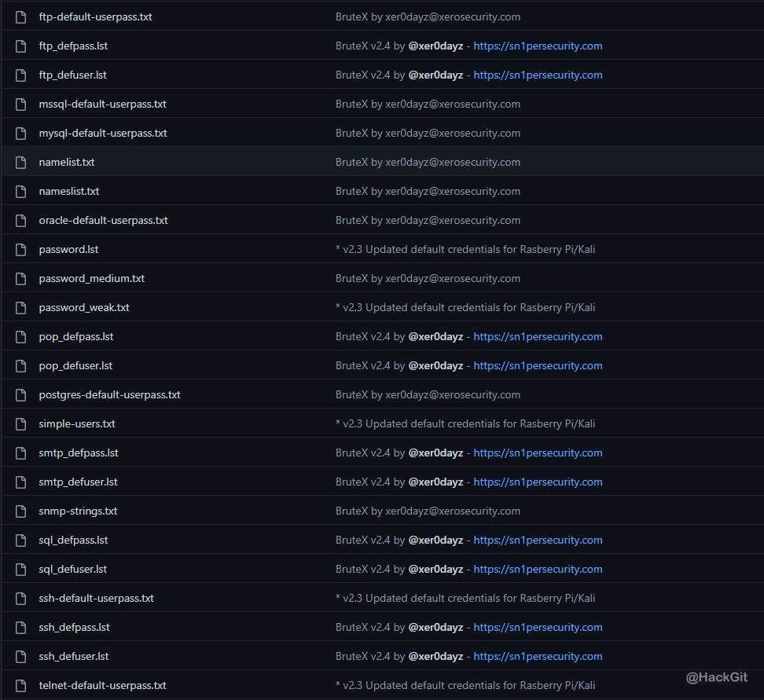764x700 pixels.
Task: Click file icon beside ssh-default-userpass.txt
Action: (21, 598)
